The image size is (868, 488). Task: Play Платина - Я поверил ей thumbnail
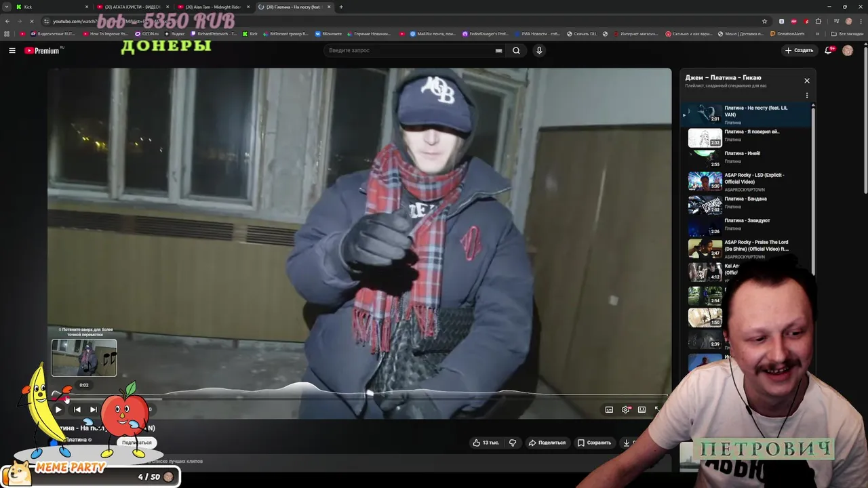pyautogui.click(x=705, y=138)
